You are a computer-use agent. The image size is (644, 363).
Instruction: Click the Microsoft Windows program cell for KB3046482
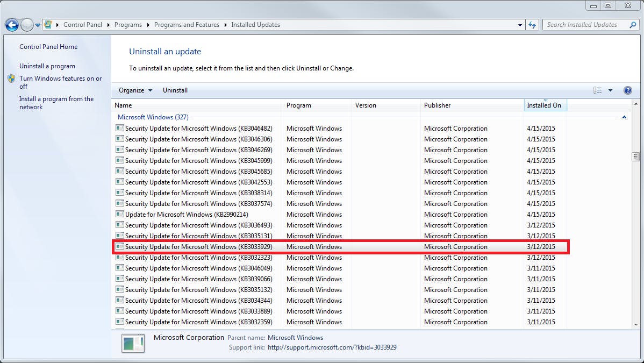(314, 129)
